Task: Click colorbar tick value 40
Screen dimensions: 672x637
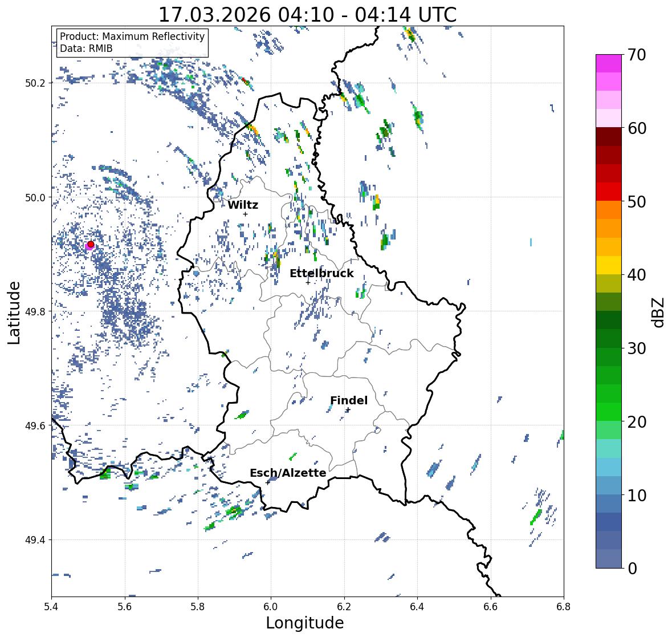Action: (x=637, y=275)
